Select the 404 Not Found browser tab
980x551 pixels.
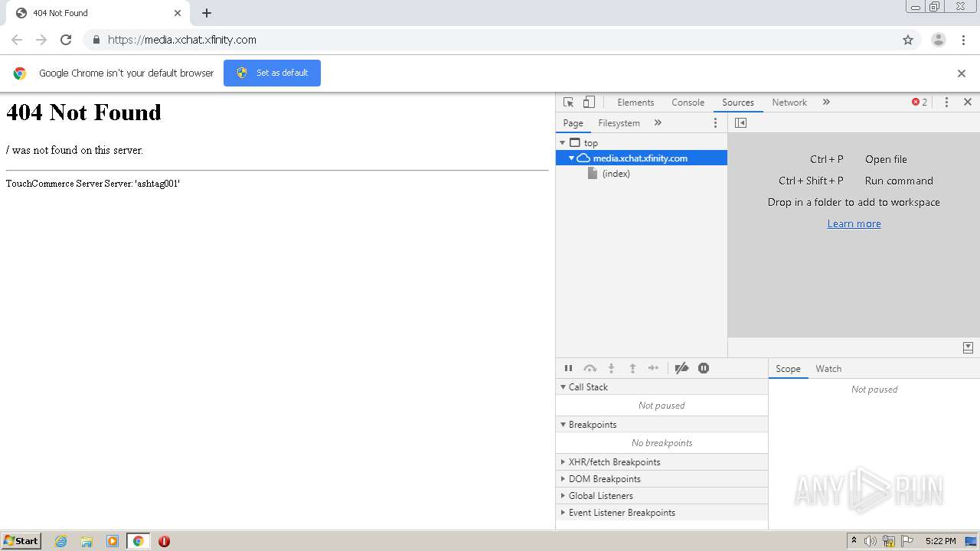point(98,13)
